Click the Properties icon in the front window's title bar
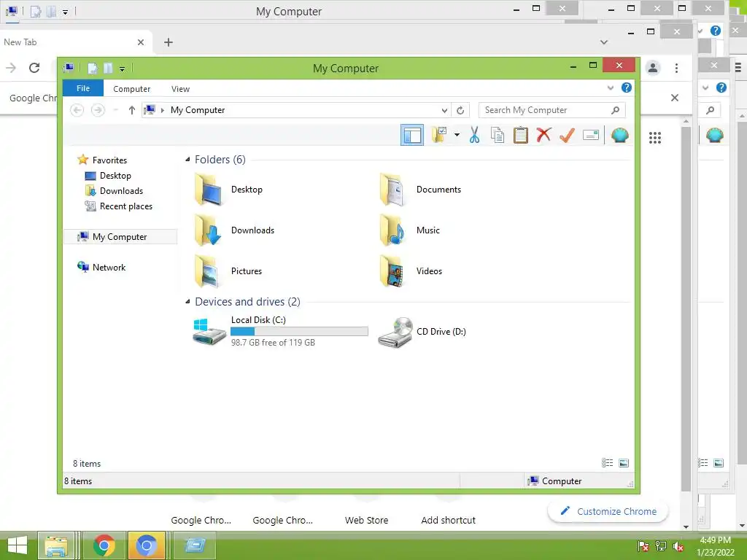Image resolution: width=747 pixels, height=560 pixels. click(x=93, y=68)
